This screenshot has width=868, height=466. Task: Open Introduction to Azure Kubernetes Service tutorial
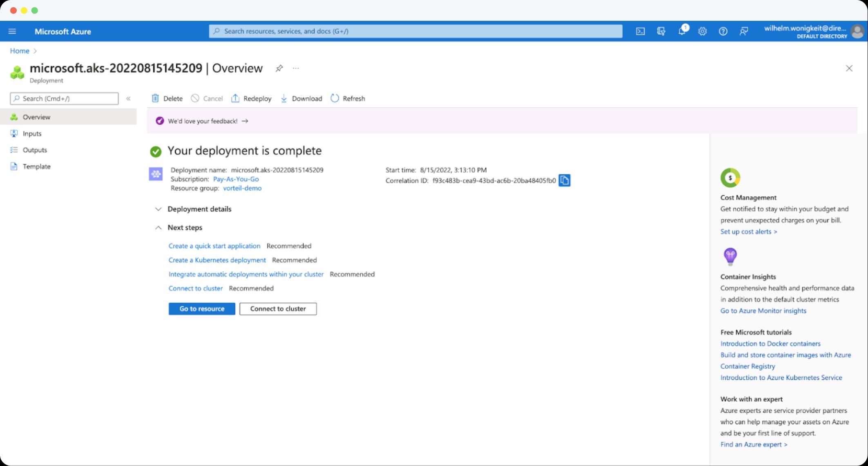[781, 378]
